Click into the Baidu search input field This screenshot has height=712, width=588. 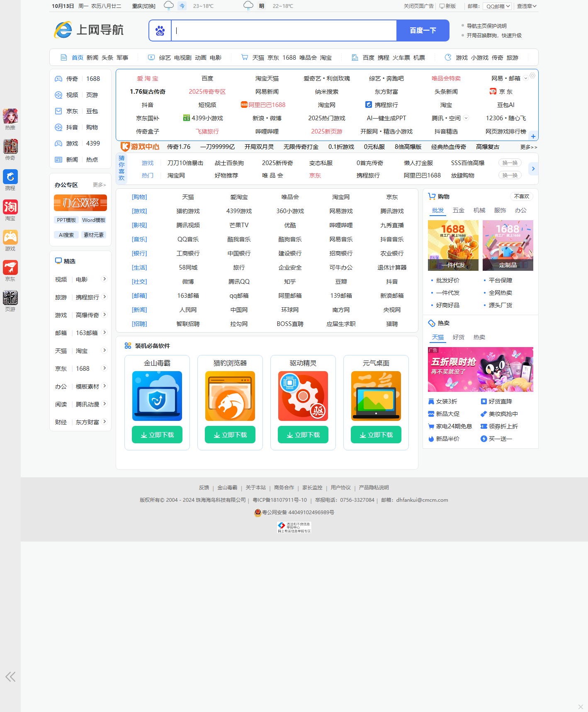(284, 31)
